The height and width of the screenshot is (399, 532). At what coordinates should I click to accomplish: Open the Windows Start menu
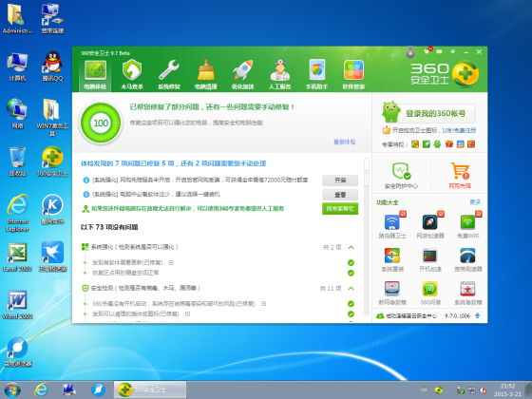point(11,389)
